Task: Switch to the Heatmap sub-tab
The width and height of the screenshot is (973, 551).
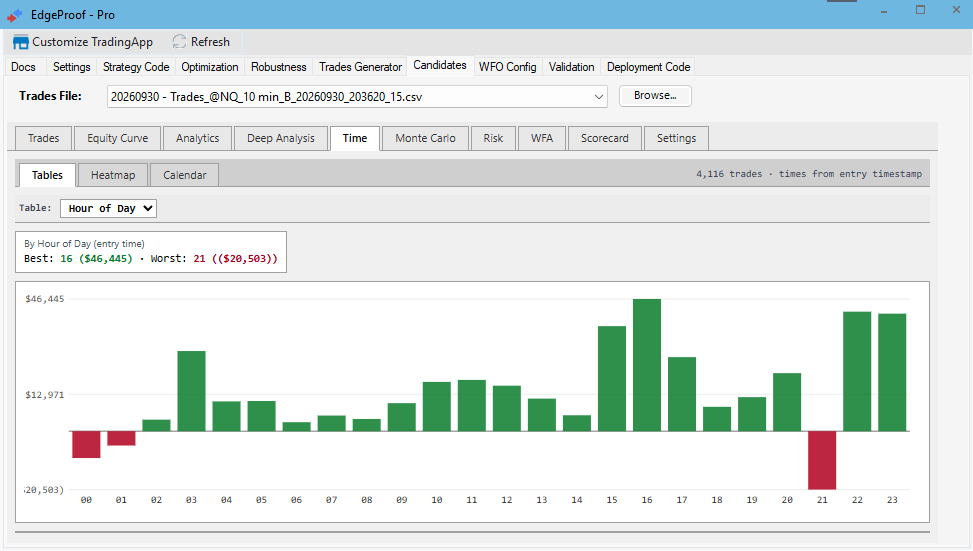Action: pos(113,175)
